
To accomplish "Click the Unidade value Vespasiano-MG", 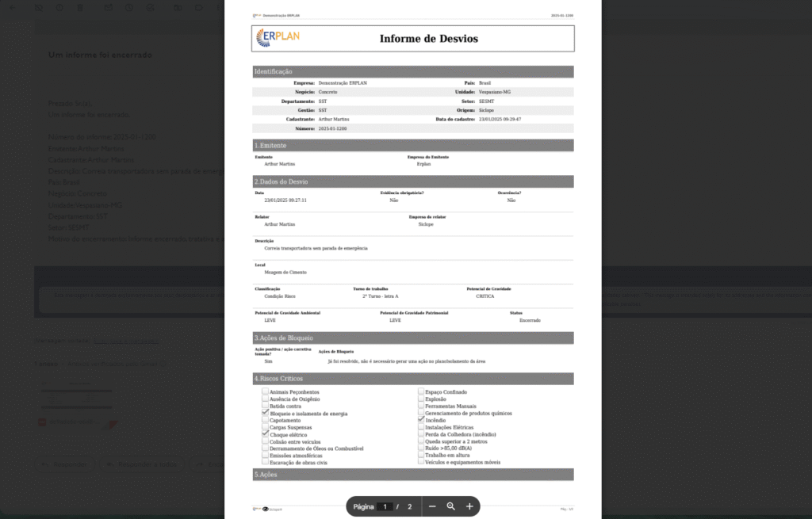I will point(495,92).
